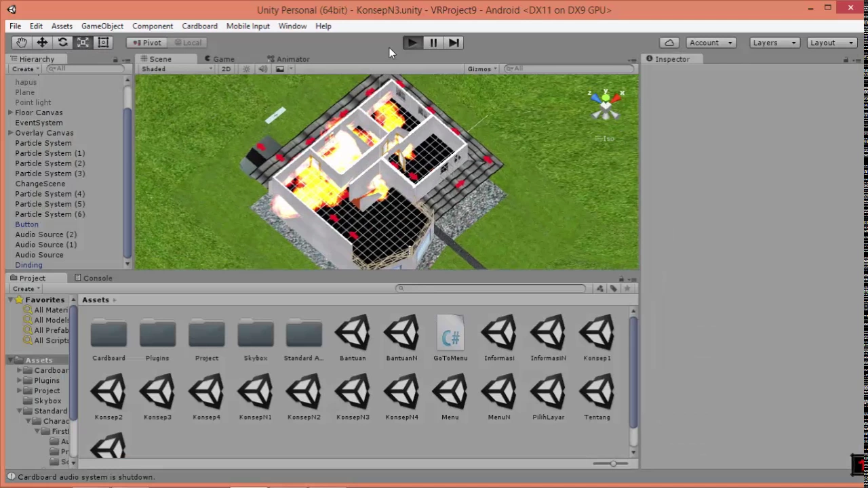Select the PilihLayar scene asset
This screenshot has height=488, width=868.
(x=548, y=396)
